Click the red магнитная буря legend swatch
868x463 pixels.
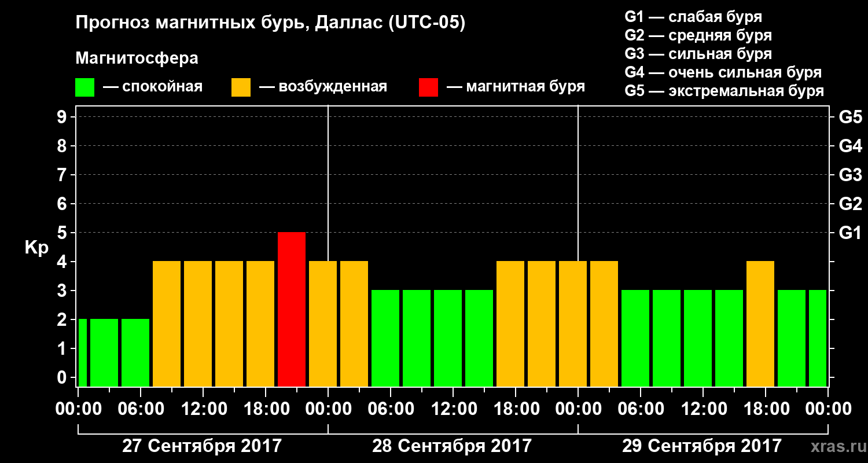coord(428,87)
